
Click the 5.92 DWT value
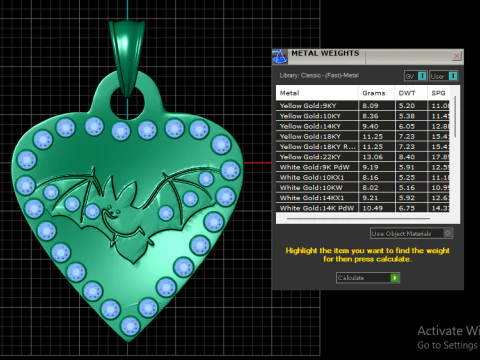tap(407, 198)
